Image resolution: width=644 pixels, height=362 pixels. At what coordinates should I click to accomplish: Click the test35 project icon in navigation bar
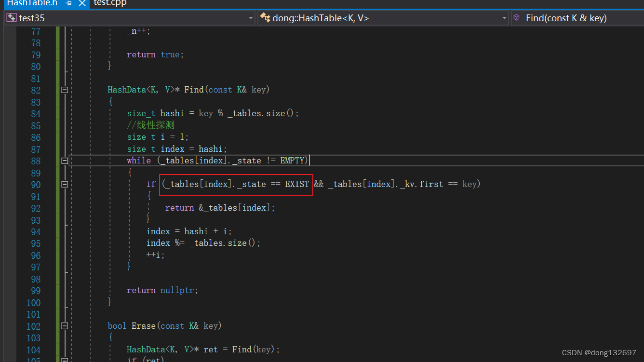(11, 18)
